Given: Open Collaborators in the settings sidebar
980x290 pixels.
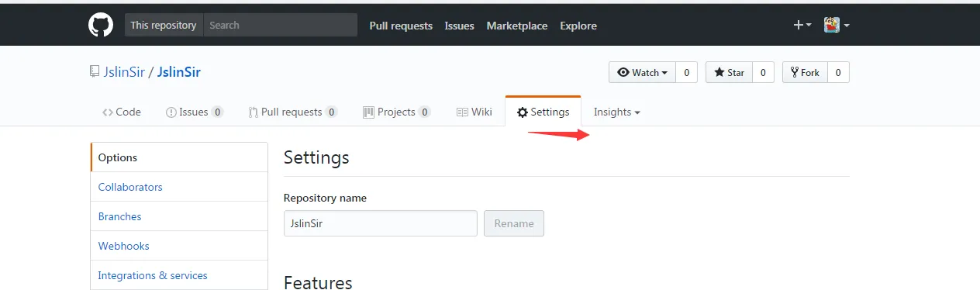Looking at the screenshot, I should click(x=179, y=187).
